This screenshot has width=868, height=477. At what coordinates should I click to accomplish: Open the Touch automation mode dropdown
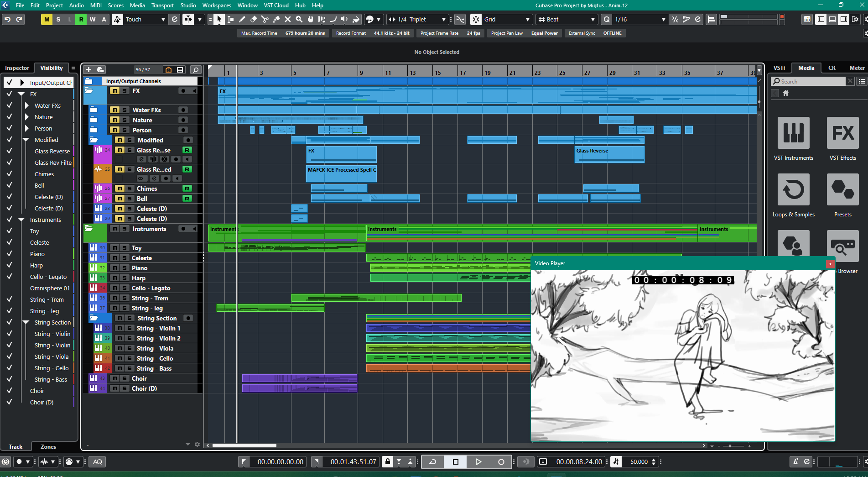[x=145, y=19]
